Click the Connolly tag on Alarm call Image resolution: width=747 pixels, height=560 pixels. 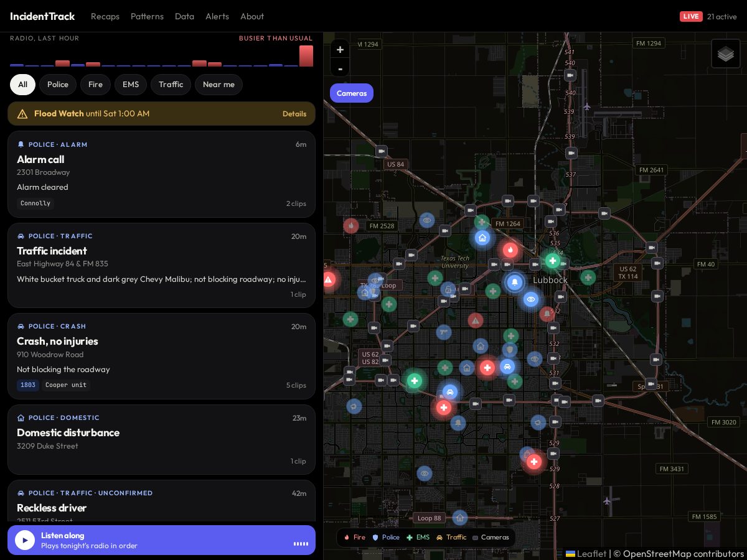tap(35, 203)
